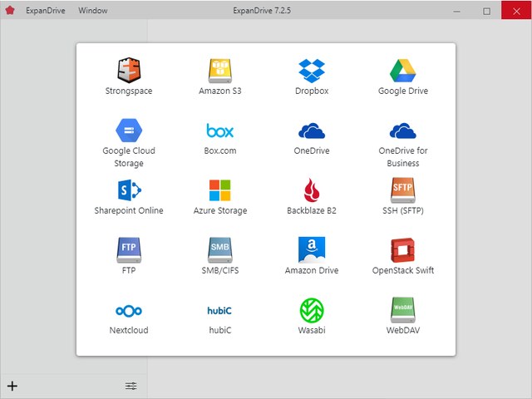Choose the Wasabi icon
Viewport: 532px width, 399px height.
pyautogui.click(x=312, y=310)
